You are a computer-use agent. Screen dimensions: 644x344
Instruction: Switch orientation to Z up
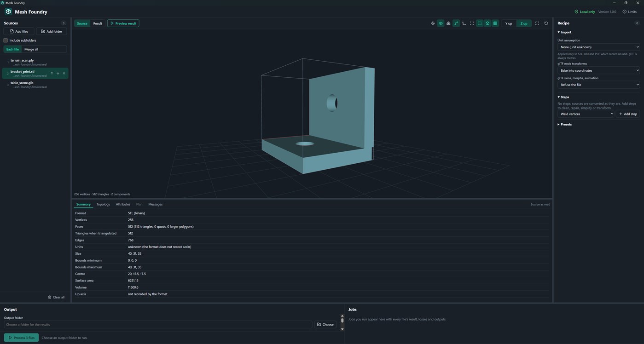524,23
